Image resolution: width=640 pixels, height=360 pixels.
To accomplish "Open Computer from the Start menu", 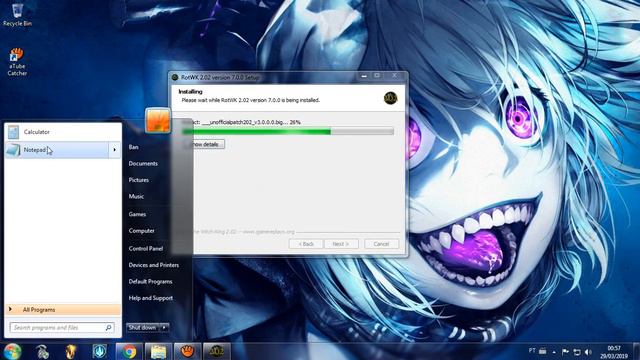I will [x=141, y=231].
